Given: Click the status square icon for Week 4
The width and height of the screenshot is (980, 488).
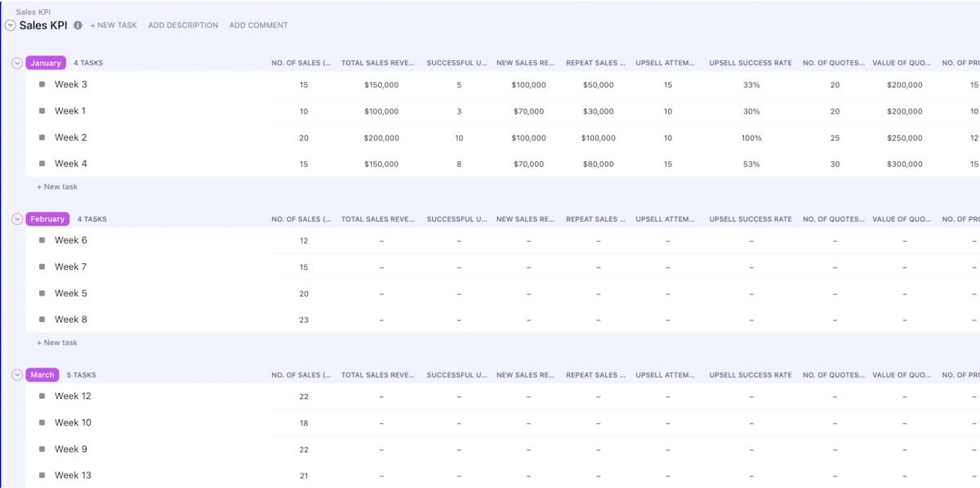Looking at the screenshot, I should 42,163.
